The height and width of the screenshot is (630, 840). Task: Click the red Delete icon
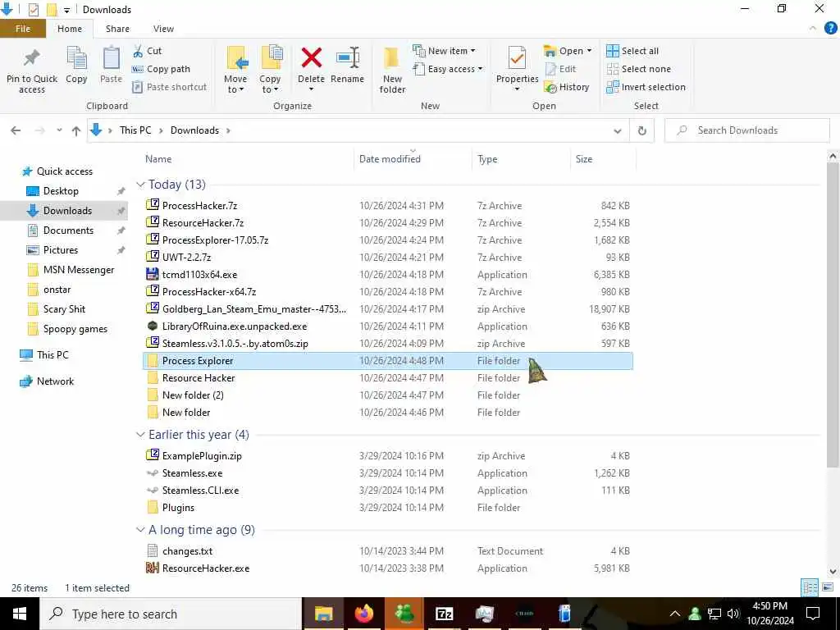click(311, 58)
